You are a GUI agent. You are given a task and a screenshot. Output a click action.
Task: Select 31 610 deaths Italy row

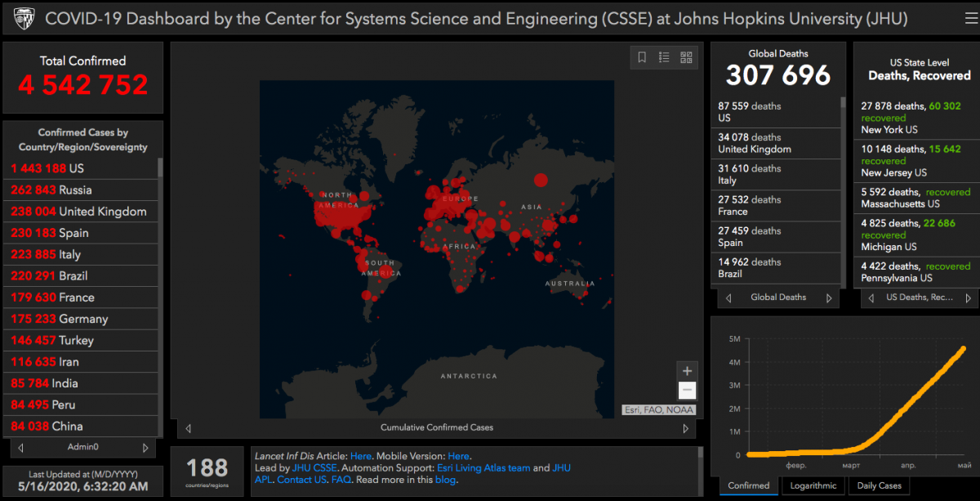776,174
